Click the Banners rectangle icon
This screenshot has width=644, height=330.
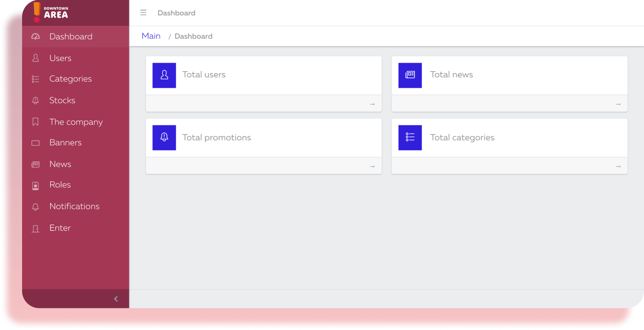click(x=35, y=143)
